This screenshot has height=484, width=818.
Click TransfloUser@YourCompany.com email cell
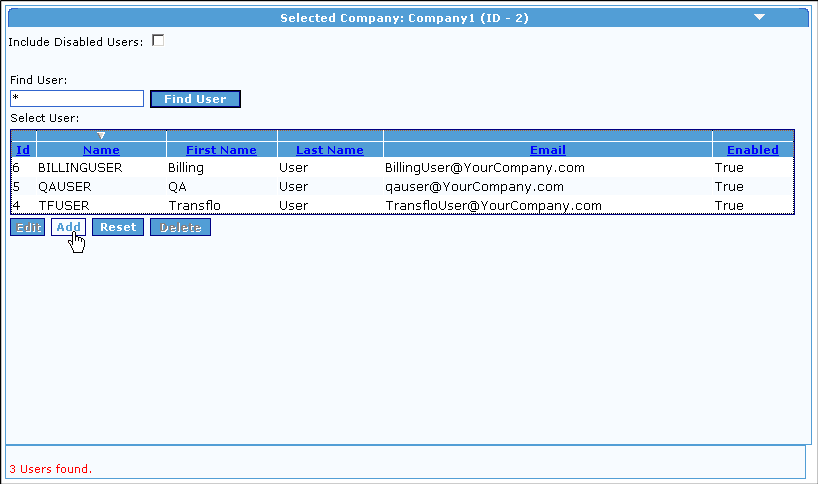pyautogui.click(x=494, y=205)
